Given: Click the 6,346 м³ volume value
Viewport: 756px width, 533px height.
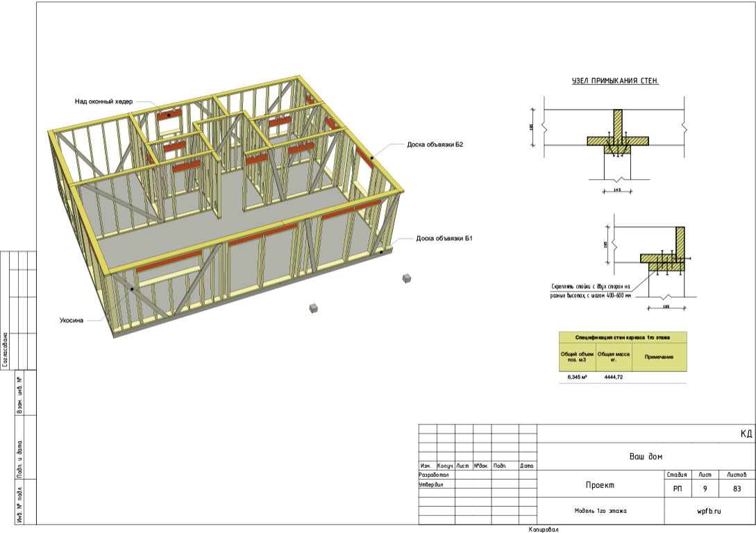Looking at the screenshot, I should tap(577, 377).
